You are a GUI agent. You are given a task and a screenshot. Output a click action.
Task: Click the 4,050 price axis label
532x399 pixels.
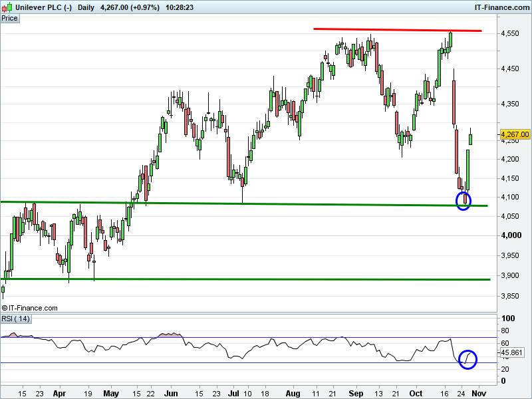(510, 216)
